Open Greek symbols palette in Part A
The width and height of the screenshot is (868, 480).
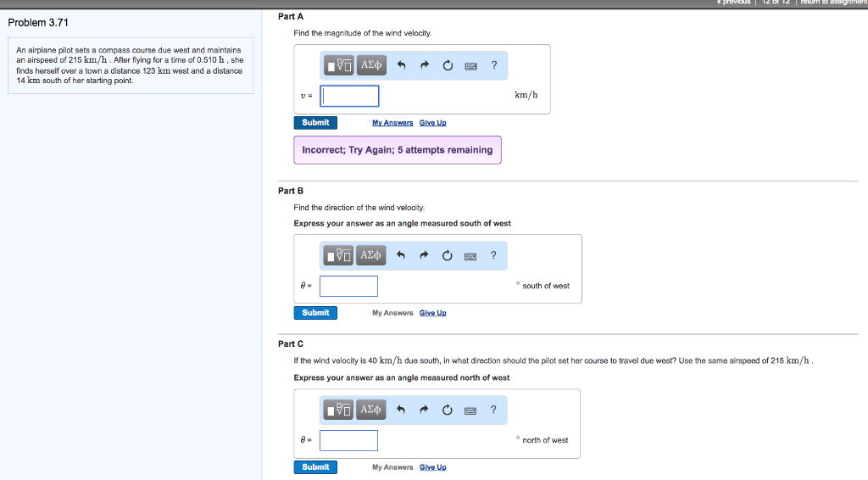coord(371,65)
